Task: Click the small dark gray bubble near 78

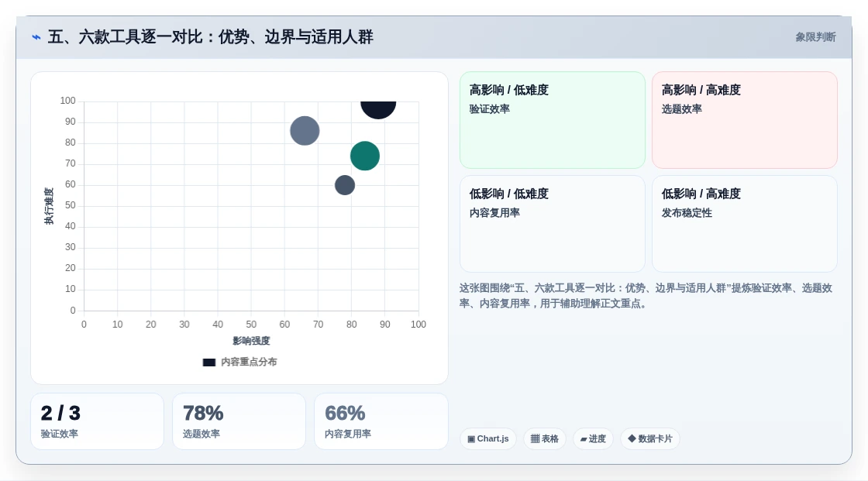Action: click(345, 185)
